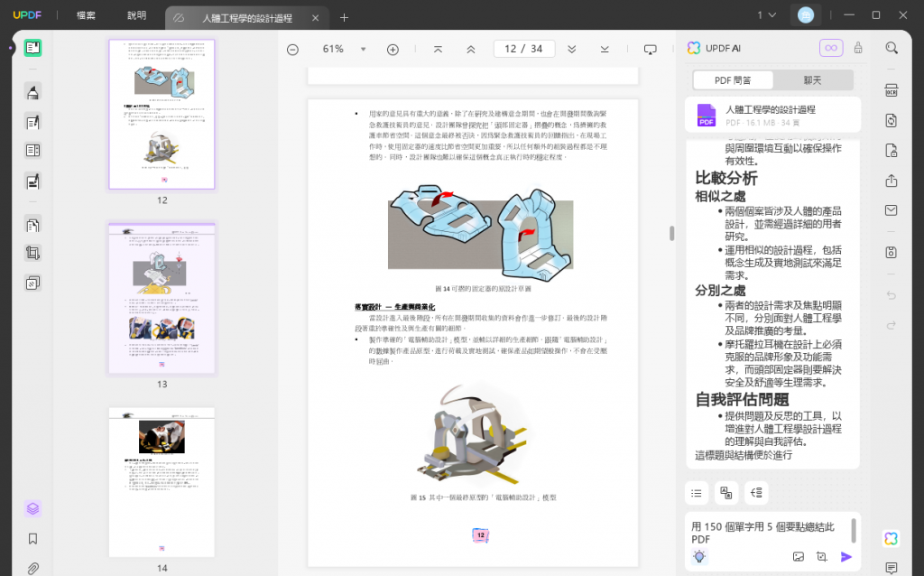Open the search magnifier icon
This screenshot has width=924, height=576.
[892, 48]
